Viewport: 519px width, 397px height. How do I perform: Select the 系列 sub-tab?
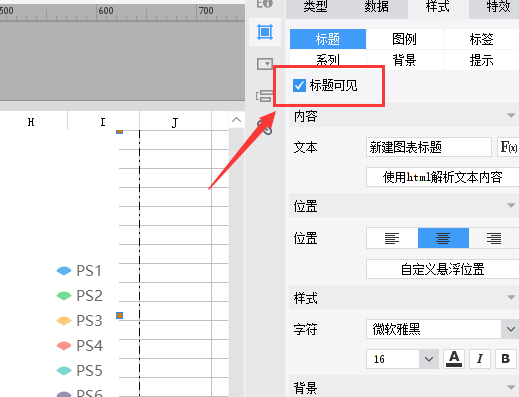point(328,60)
